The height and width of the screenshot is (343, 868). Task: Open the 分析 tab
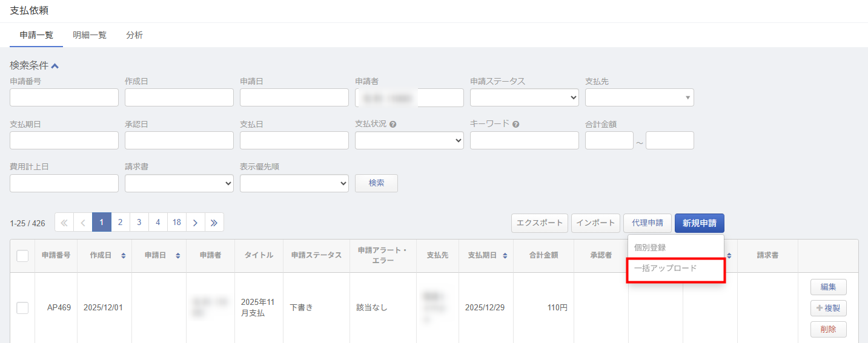[134, 35]
